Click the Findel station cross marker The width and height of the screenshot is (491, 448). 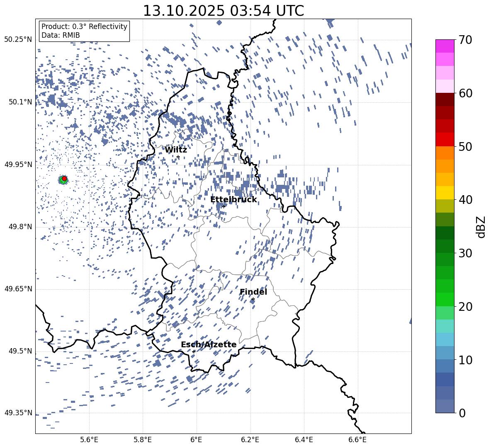(x=253, y=299)
